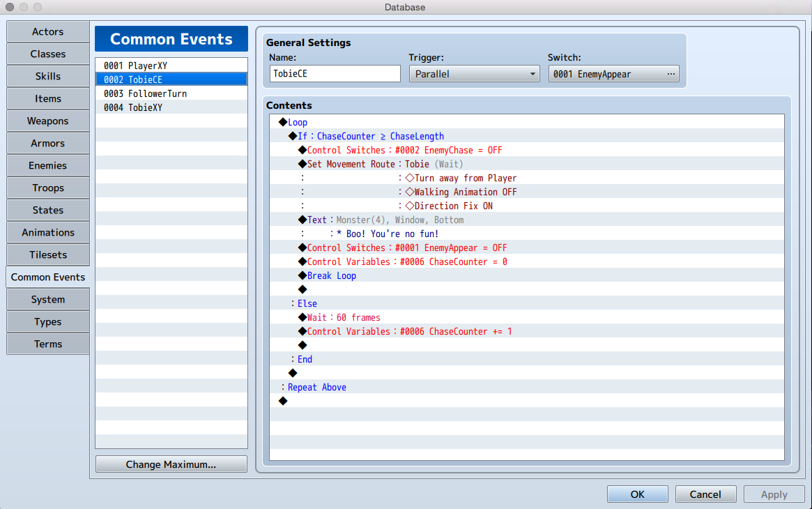
Task: Open the Animations tab
Action: [47, 232]
